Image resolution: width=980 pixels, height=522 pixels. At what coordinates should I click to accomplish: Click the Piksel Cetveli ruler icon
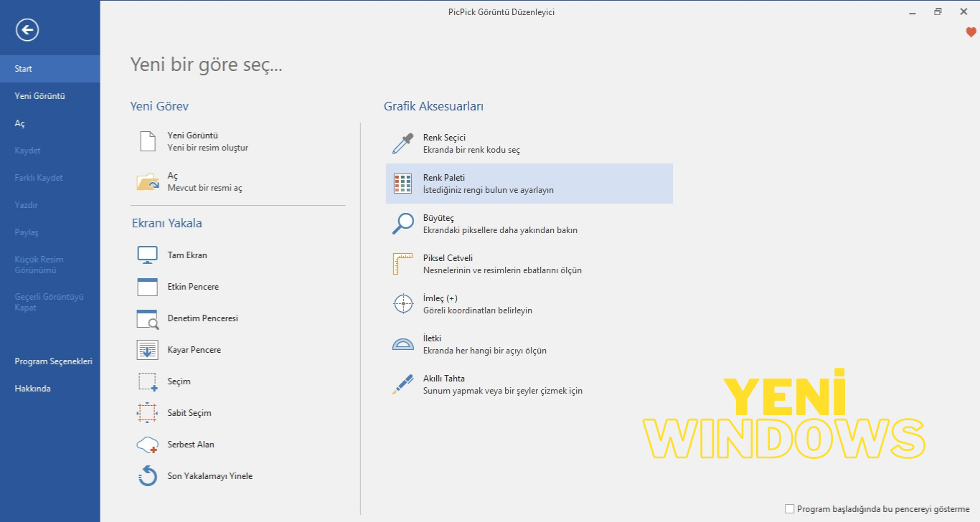click(402, 264)
